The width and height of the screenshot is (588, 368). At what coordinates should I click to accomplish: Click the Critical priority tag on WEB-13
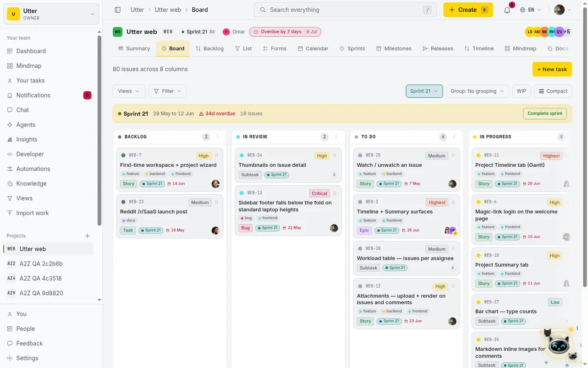point(319,193)
